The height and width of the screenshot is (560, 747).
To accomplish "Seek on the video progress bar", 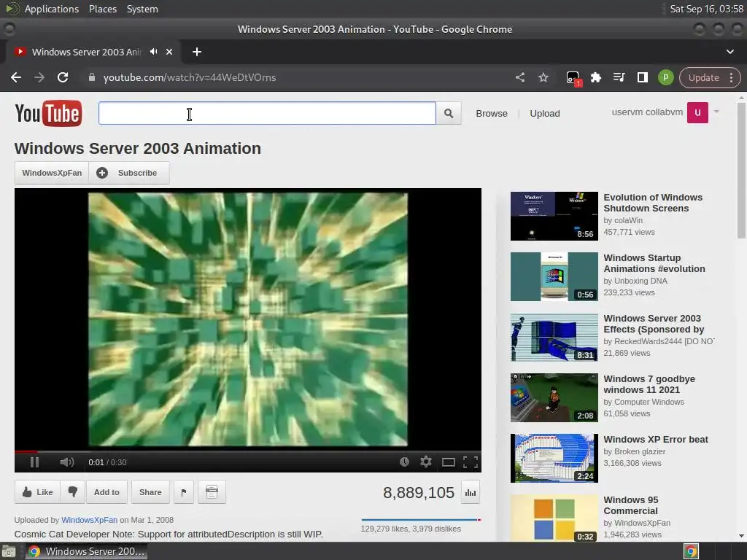I will pyautogui.click(x=248, y=451).
